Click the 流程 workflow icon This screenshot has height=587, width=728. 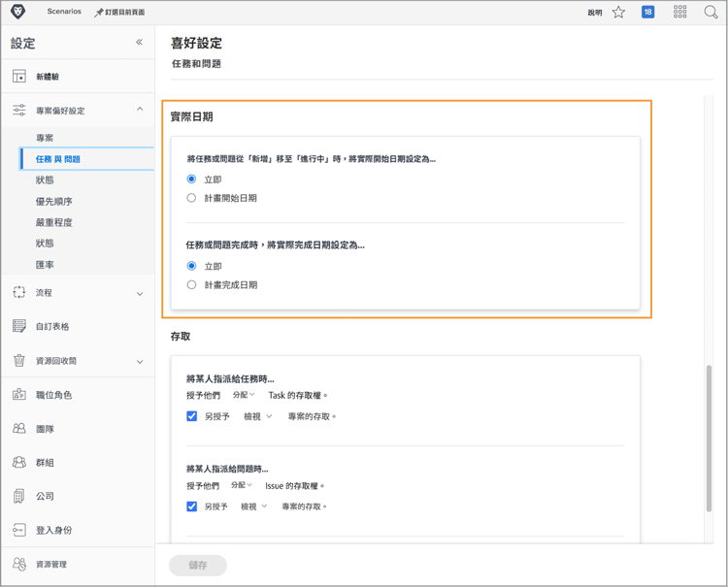[x=19, y=292]
